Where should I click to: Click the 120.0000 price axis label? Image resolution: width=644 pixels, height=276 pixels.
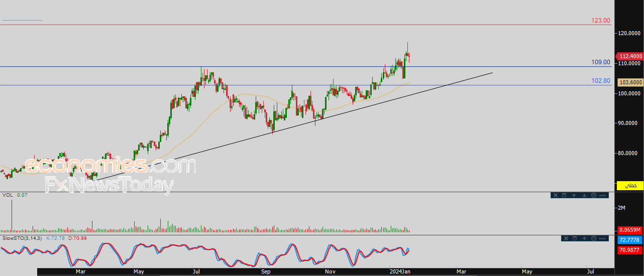pyautogui.click(x=629, y=34)
